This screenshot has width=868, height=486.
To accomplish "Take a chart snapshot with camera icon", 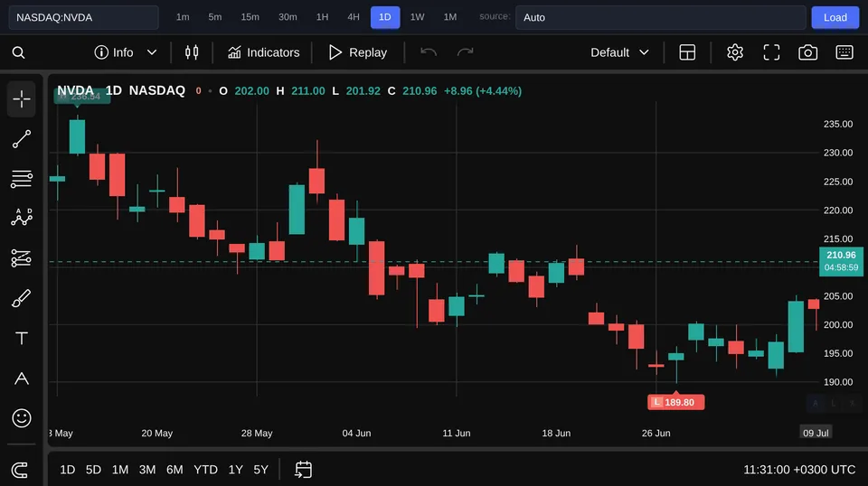I will click(807, 52).
